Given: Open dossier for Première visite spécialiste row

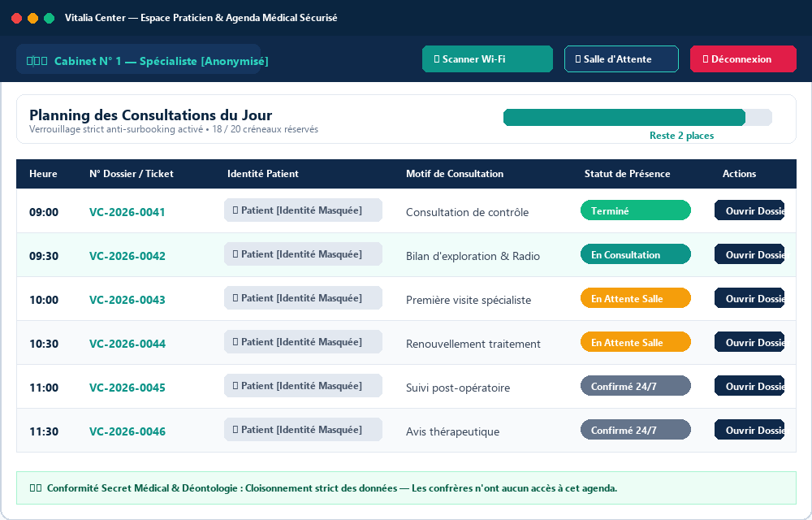Looking at the screenshot, I should 749,298.
